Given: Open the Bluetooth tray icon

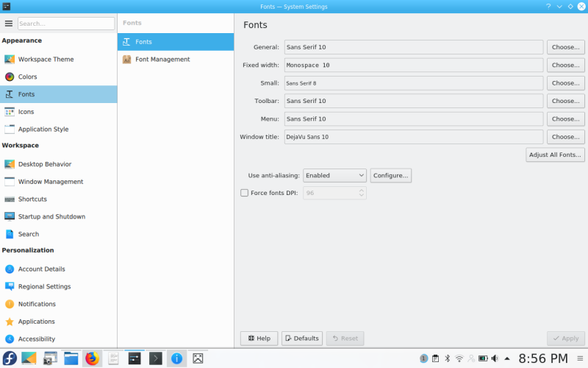Looking at the screenshot, I should pyautogui.click(x=447, y=358).
